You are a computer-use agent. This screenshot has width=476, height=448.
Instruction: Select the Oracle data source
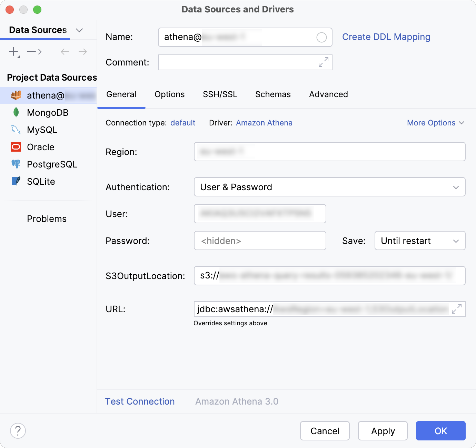pyautogui.click(x=40, y=147)
